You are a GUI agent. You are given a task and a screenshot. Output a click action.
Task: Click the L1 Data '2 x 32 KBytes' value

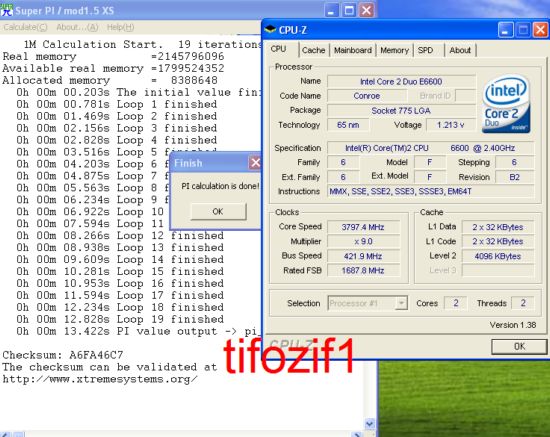498,227
